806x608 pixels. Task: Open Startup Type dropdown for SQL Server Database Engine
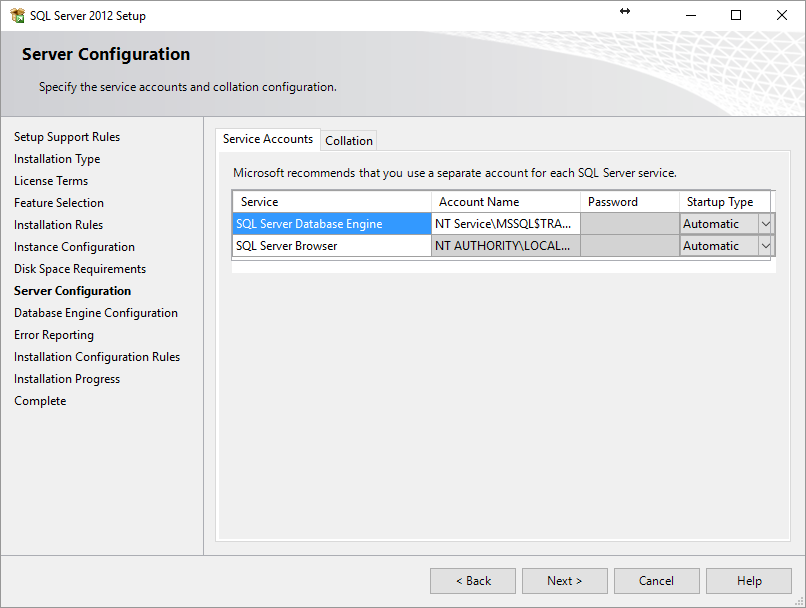click(x=765, y=224)
